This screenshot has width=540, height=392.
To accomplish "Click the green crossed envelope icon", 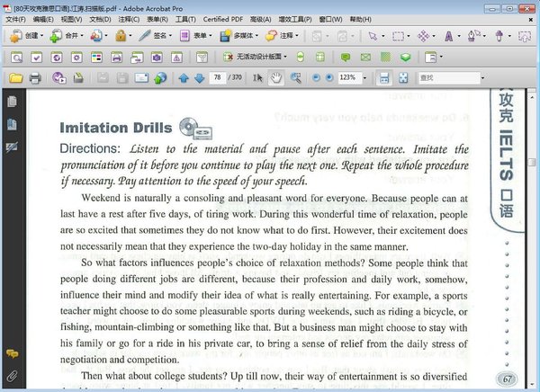I will (x=365, y=58).
